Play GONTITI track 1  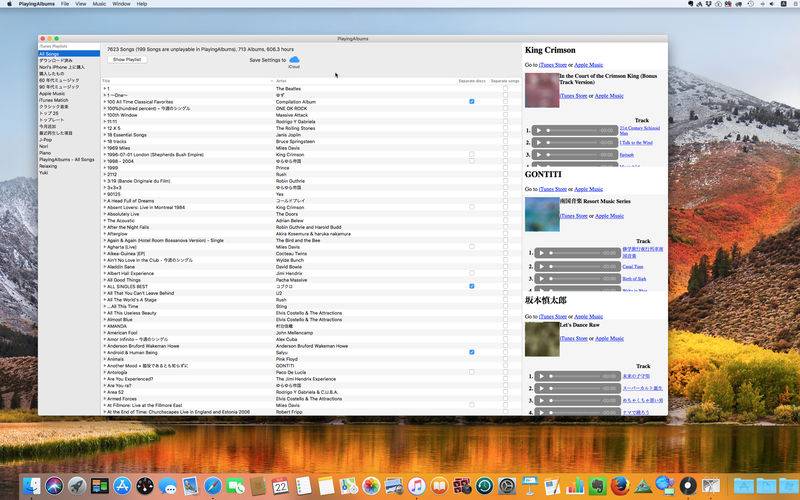pos(541,253)
